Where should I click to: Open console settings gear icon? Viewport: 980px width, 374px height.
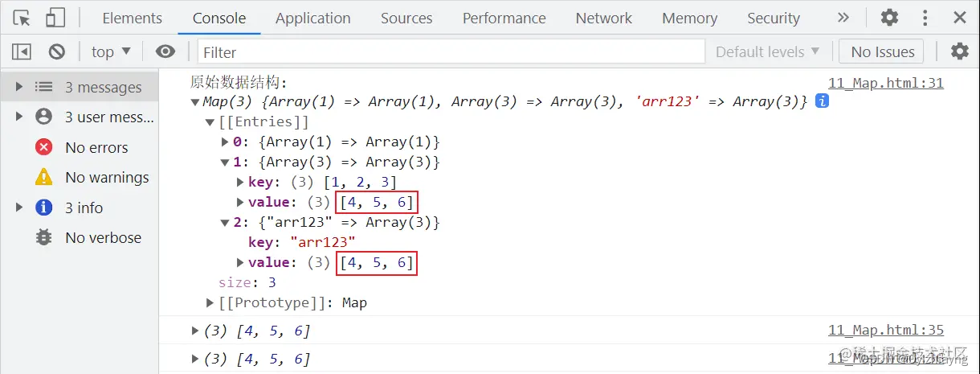tap(960, 51)
